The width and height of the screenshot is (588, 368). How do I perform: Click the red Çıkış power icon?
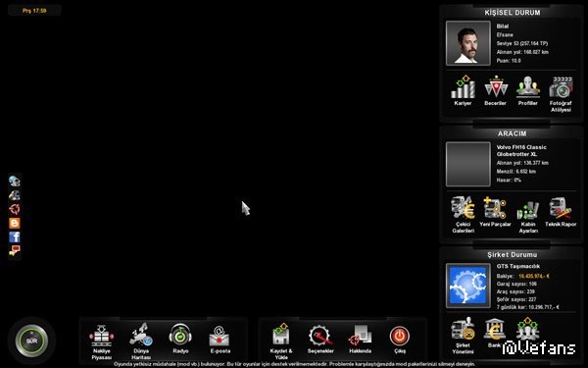coord(400,336)
